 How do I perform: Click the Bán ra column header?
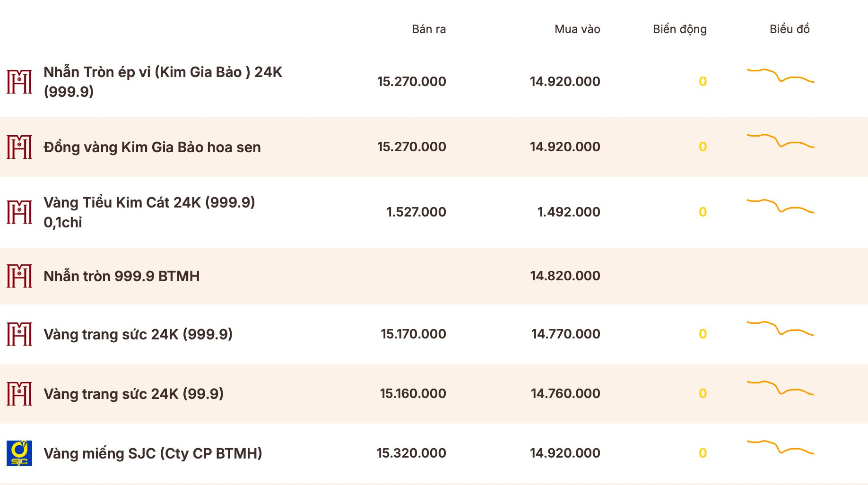(x=429, y=29)
